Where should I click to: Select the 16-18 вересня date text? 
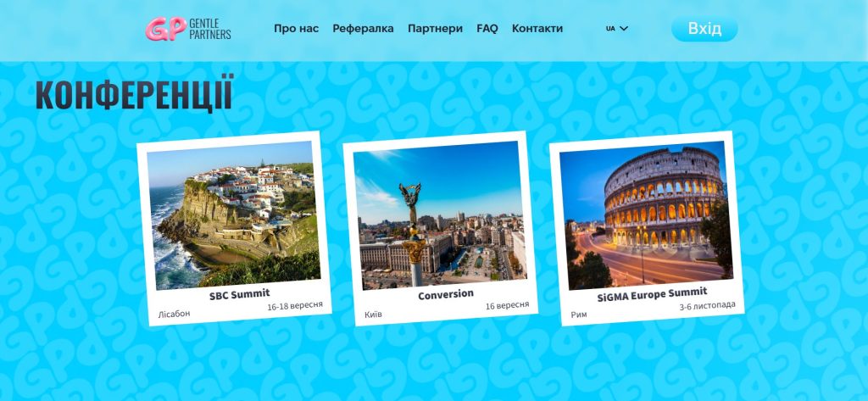tap(295, 306)
